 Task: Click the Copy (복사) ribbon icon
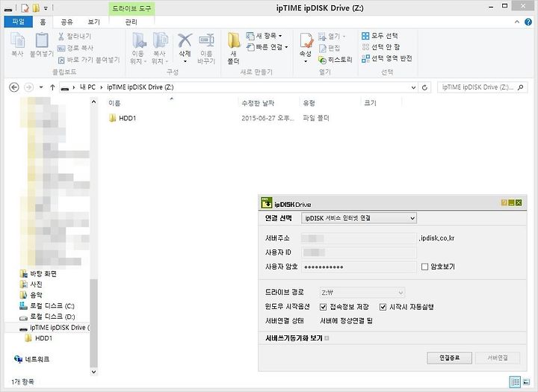click(x=17, y=45)
